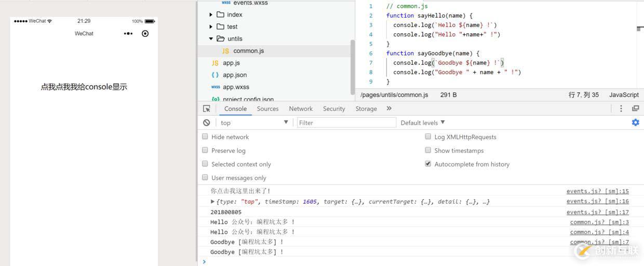Image resolution: width=644 pixels, height=266 pixels.
Task: Switch to the Network tab
Action: (301, 109)
